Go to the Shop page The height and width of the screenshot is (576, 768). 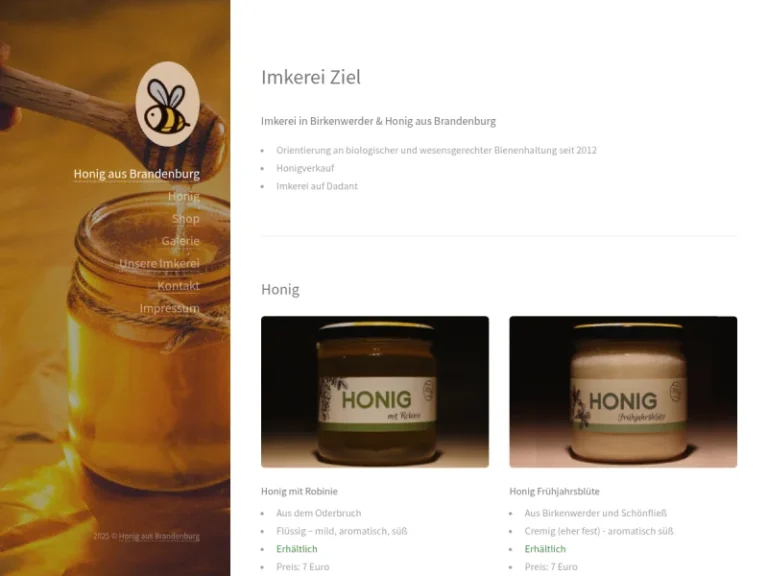[186, 219]
